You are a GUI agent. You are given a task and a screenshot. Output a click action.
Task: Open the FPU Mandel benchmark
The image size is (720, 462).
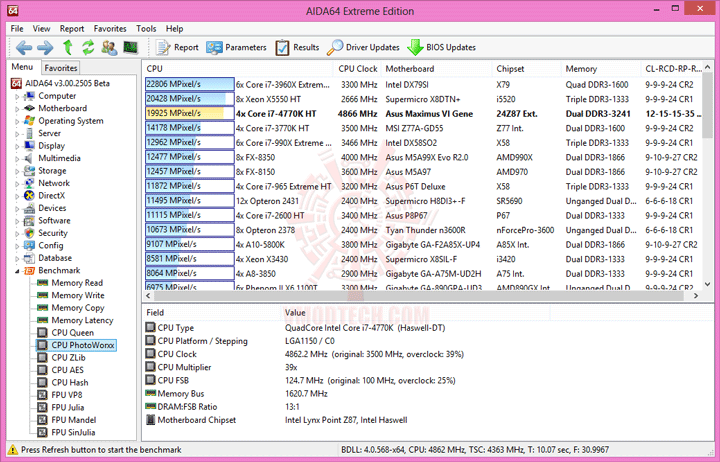tap(73, 420)
